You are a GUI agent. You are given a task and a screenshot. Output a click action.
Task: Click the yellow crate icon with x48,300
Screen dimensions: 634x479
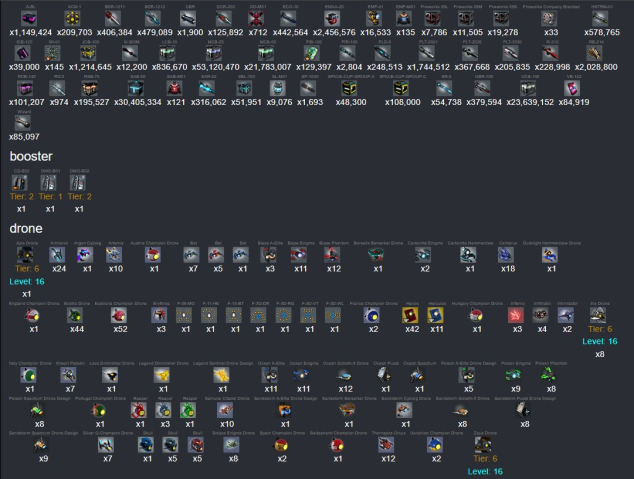[x=351, y=88]
